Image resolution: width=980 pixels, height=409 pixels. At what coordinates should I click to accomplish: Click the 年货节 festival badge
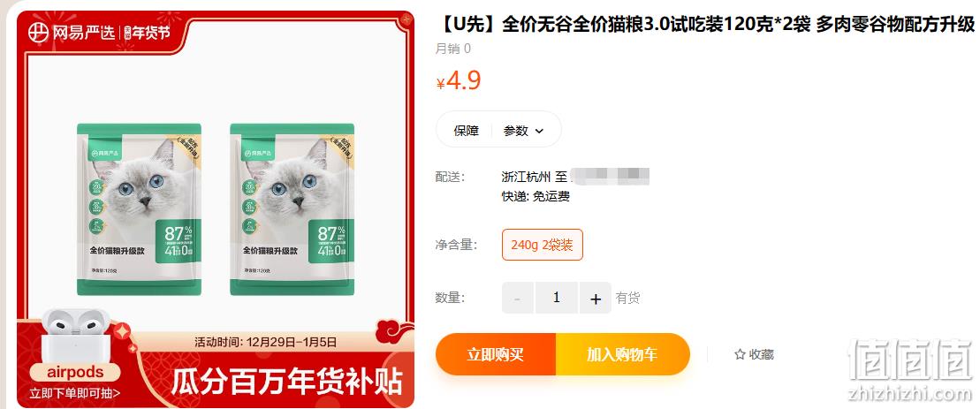coord(147,33)
